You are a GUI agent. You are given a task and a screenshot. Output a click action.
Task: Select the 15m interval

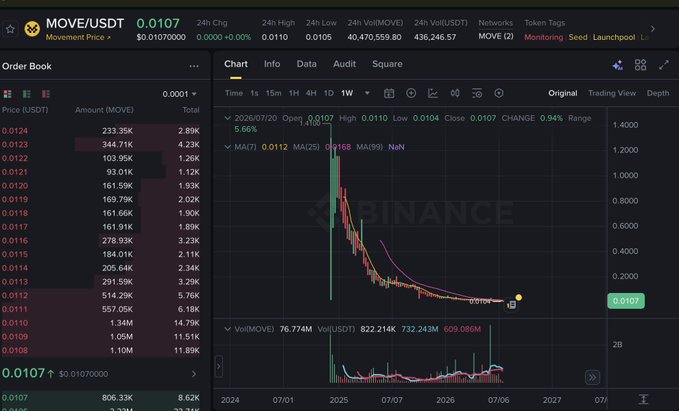click(273, 93)
